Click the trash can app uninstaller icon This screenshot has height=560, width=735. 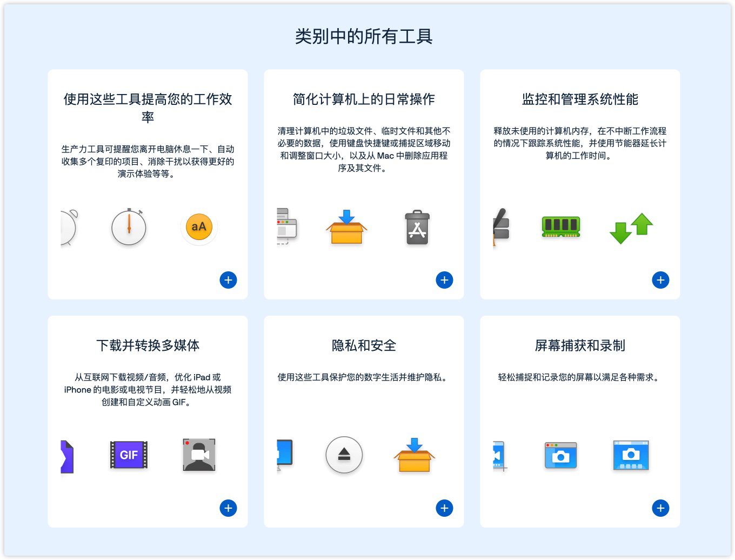(417, 227)
